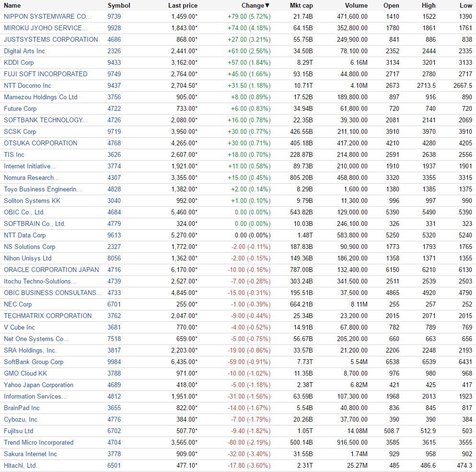Screen dimensions: 476x472
Task: Open NS Solutions Corp link
Action: (x=29, y=247)
